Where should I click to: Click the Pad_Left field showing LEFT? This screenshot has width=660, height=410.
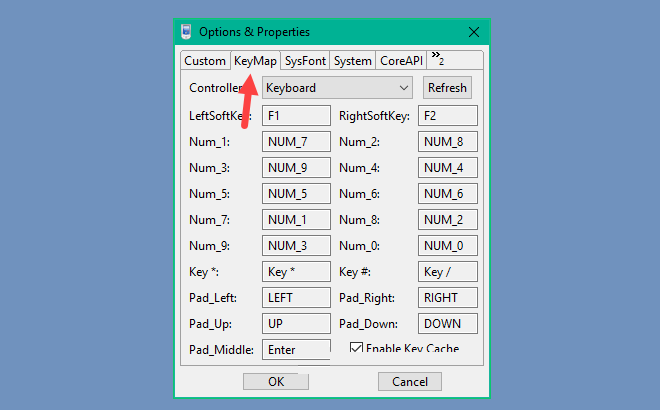(x=296, y=297)
